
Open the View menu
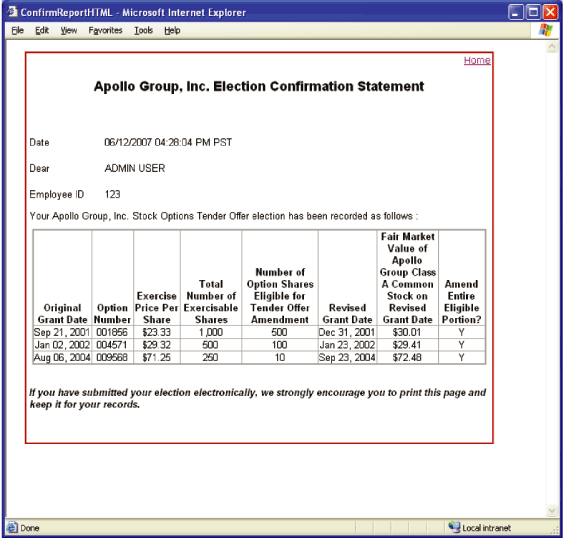click(x=69, y=31)
